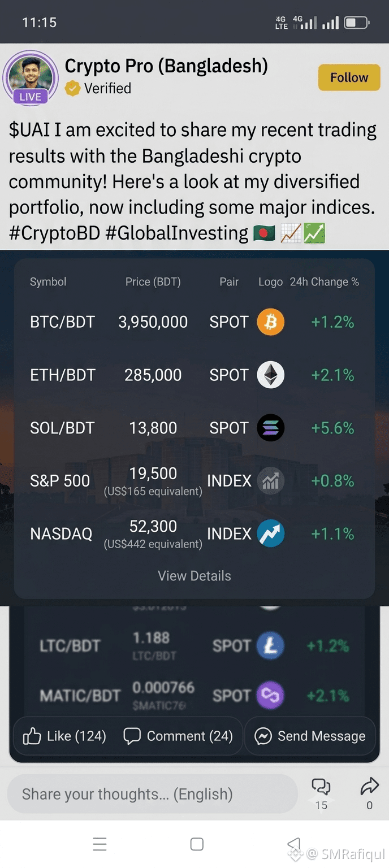
Task: Tap the Android home square button
Action: (x=197, y=844)
